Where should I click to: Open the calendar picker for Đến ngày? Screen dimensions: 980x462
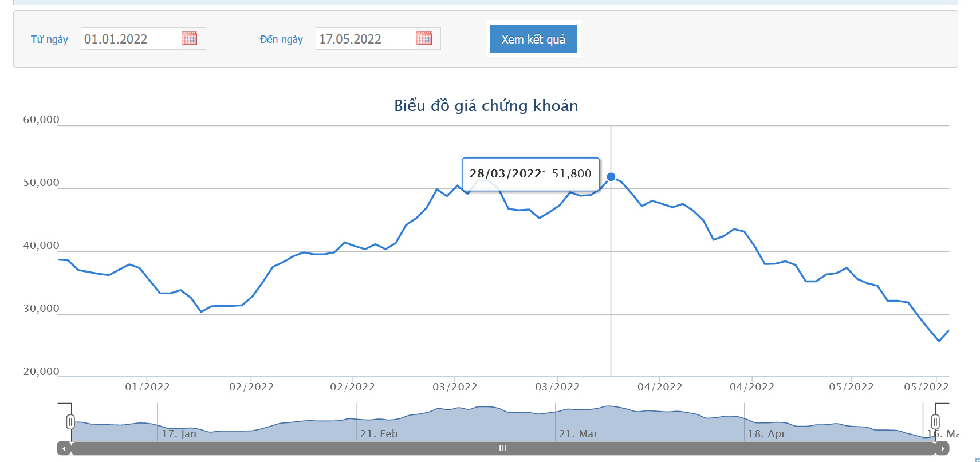pyautogui.click(x=424, y=38)
